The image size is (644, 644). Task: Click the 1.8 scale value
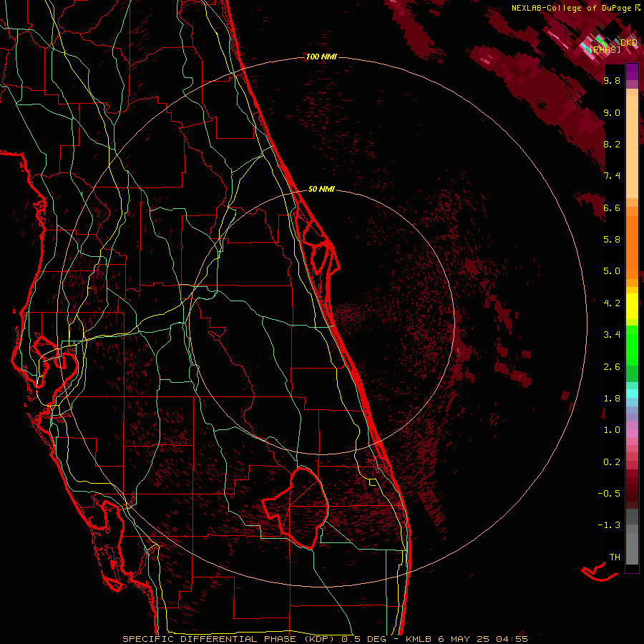point(612,399)
